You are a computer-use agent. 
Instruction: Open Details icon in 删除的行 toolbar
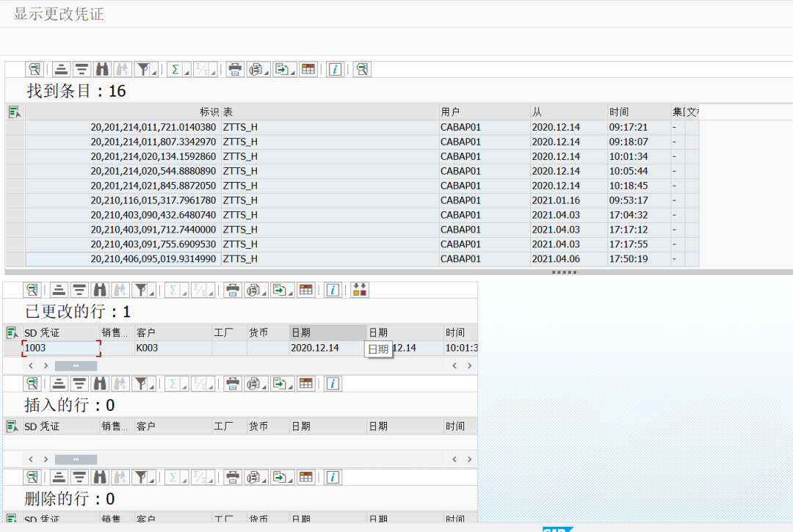point(32,477)
